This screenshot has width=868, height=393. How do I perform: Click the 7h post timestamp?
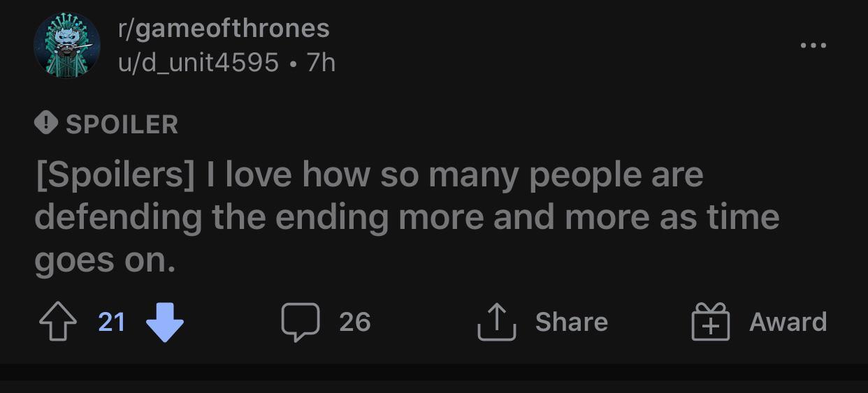321,64
